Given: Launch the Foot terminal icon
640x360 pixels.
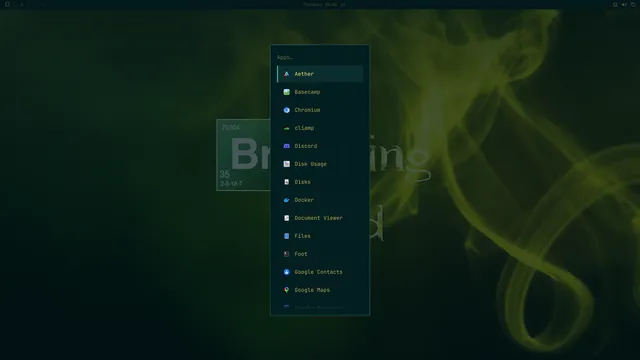Looking at the screenshot, I should [x=287, y=253].
